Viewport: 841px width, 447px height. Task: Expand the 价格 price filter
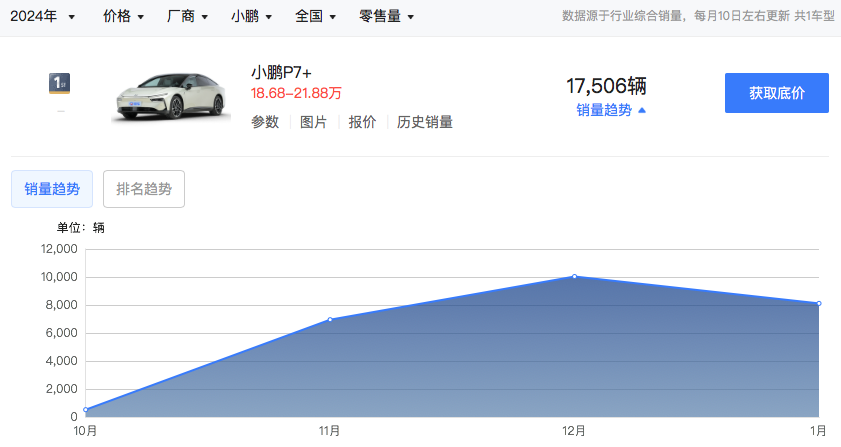click(x=123, y=17)
